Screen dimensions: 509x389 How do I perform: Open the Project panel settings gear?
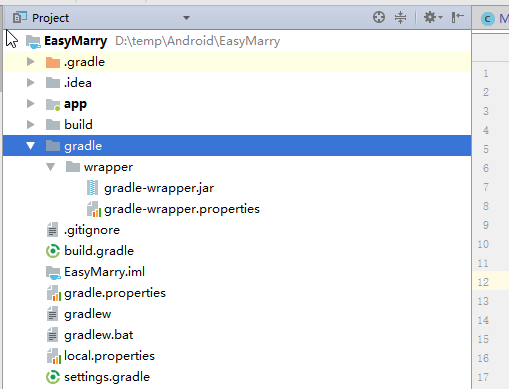point(432,17)
